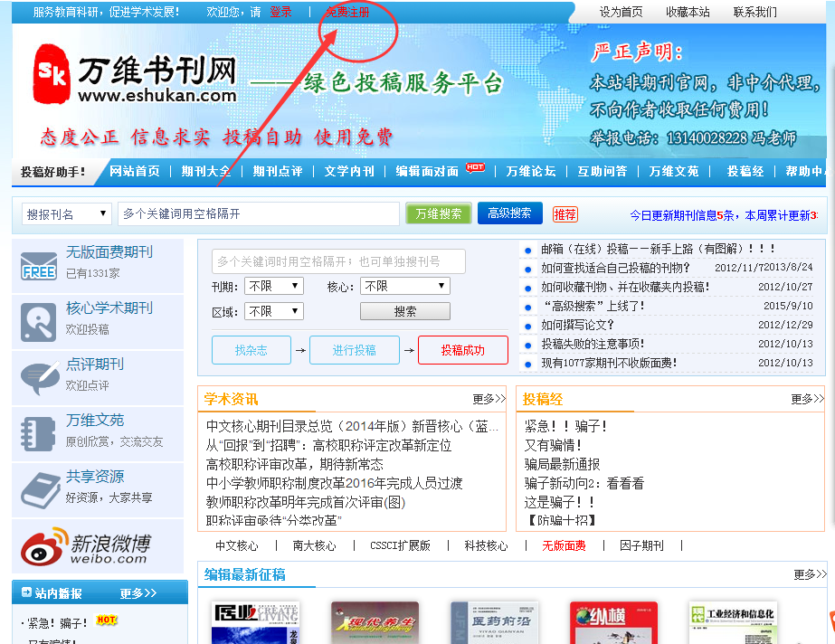This screenshot has height=644, width=835.
Task: Switch to the 无版面费 category tab
Action: [564, 545]
